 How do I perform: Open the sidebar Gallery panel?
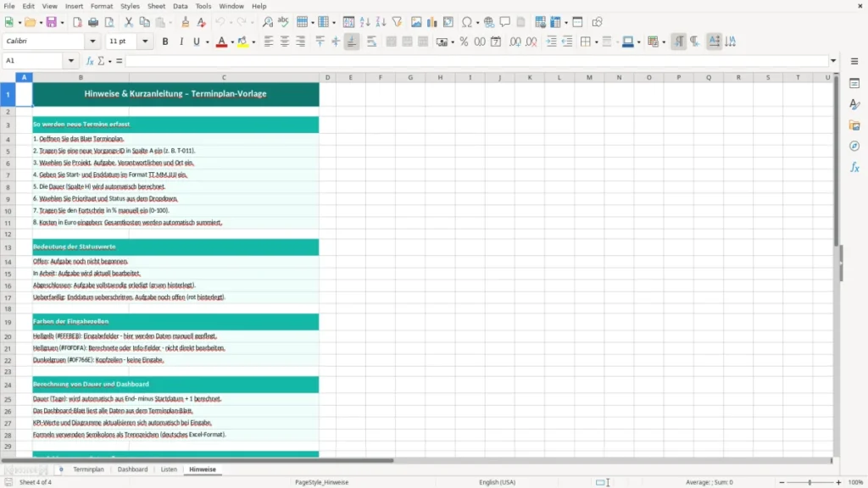click(854, 125)
